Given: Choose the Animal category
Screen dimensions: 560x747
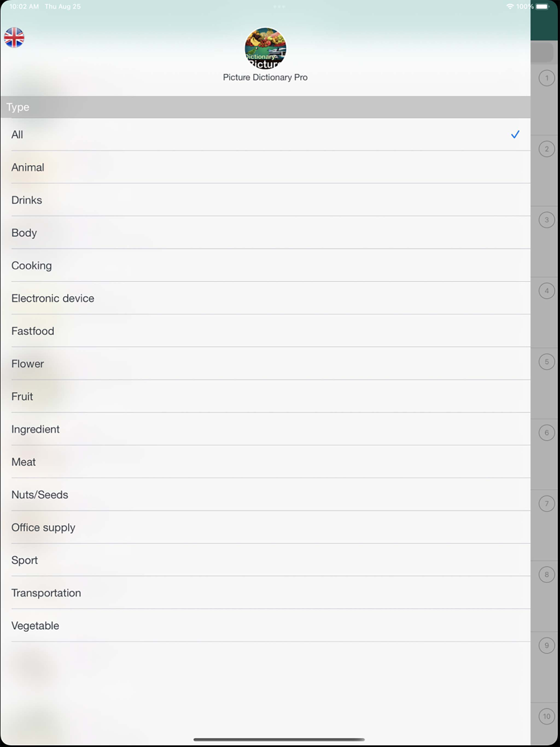Looking at the screenshot, I should (x=265, y=167).
